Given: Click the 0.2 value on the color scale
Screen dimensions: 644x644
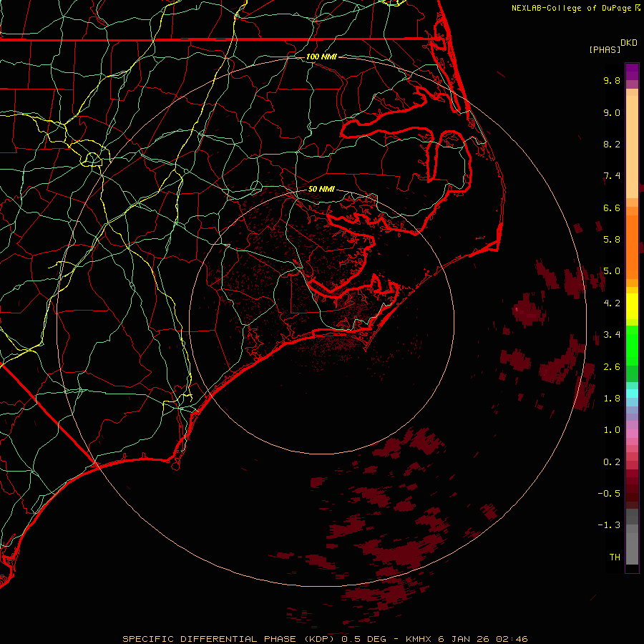Looking at the screenshot, I should click(612, 462).
